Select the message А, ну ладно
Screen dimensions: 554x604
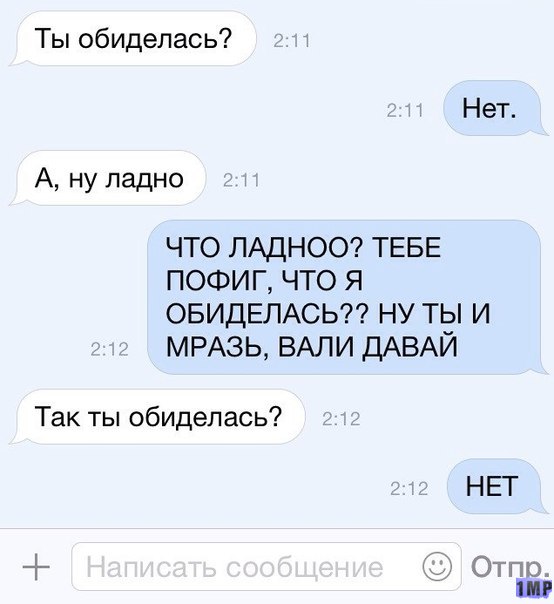[107, 178]
